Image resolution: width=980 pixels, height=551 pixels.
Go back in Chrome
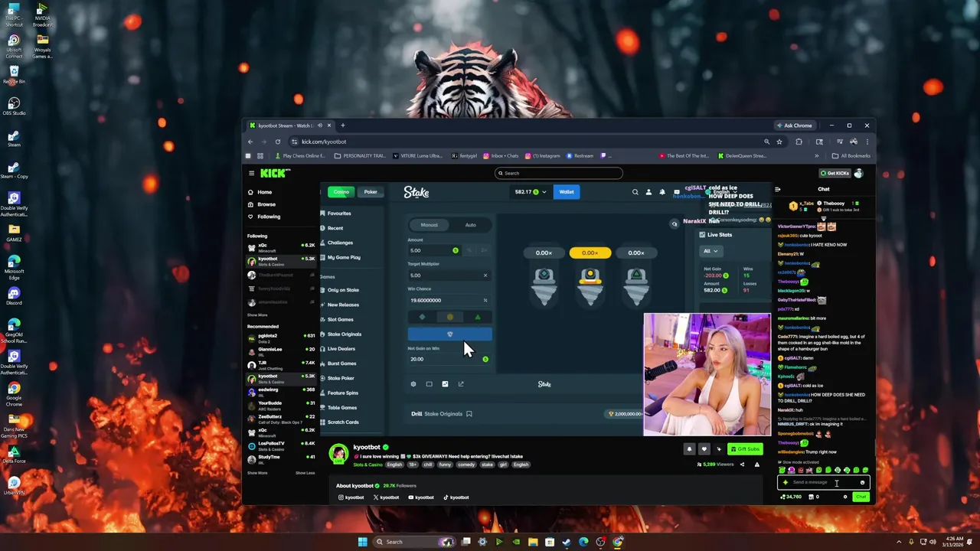pos(250,142)
